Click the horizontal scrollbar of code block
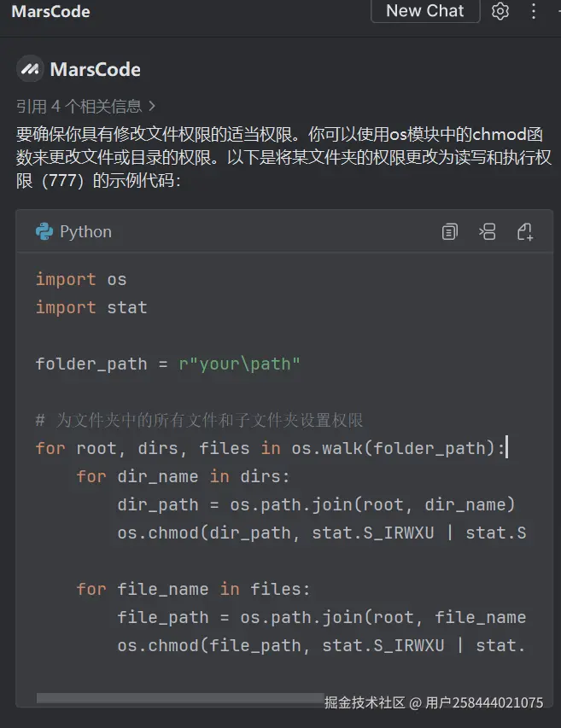Viewport: 561px width, 728px height. click(x=180, y=698)
